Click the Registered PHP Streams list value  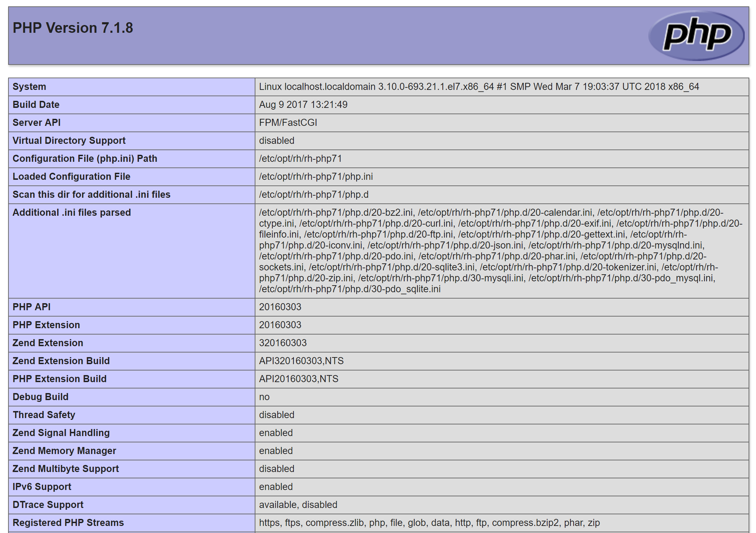(429, 523)
